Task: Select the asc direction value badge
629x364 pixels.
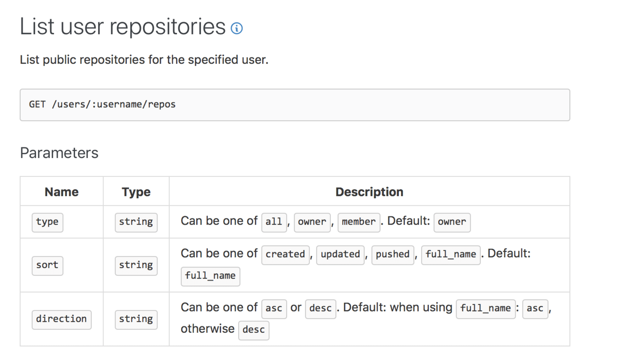Action: pos(274,309)
